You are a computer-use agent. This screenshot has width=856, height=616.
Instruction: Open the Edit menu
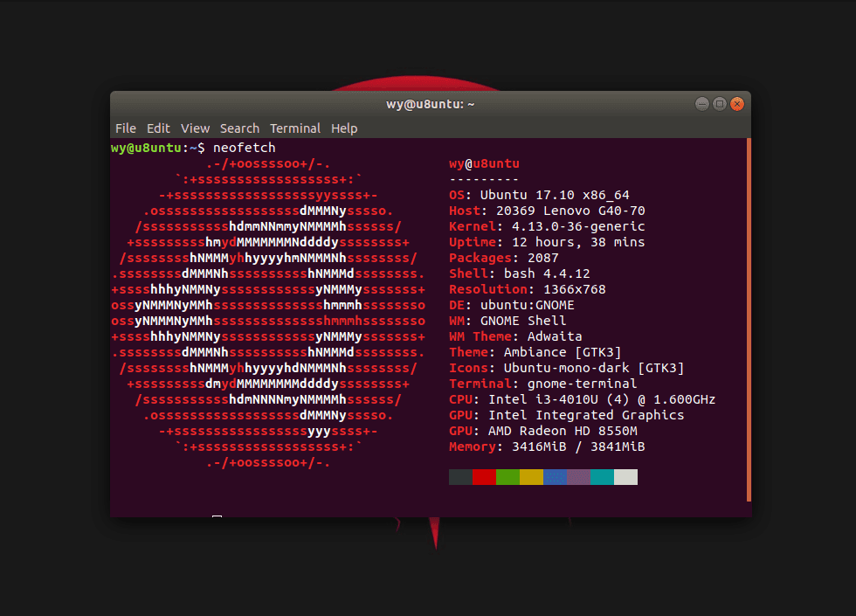click(158, 128)
